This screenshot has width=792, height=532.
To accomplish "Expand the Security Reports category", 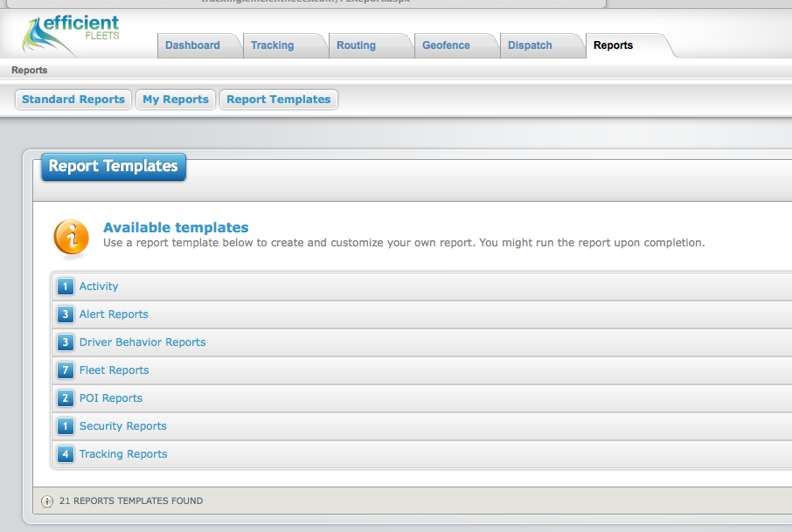I will coord(122,426).
